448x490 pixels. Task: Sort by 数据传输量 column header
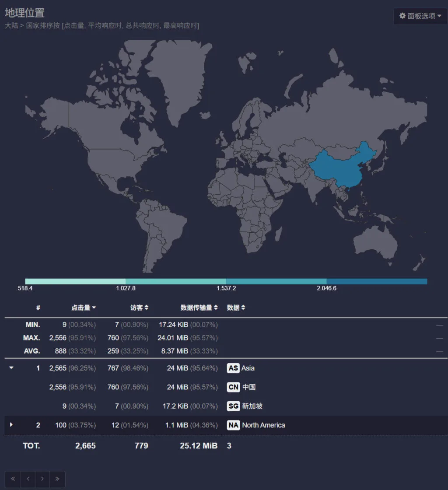(199, 308)
